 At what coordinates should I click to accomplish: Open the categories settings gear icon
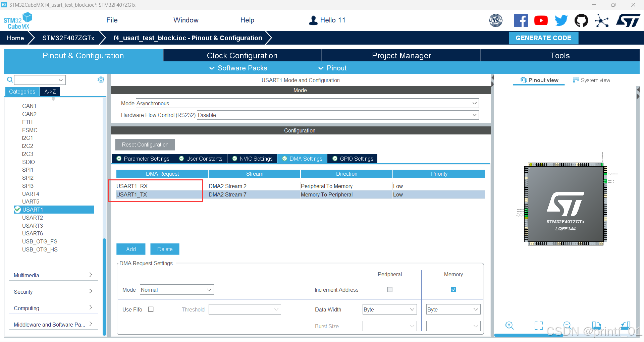pyautogui.click(x=101, y=79)
